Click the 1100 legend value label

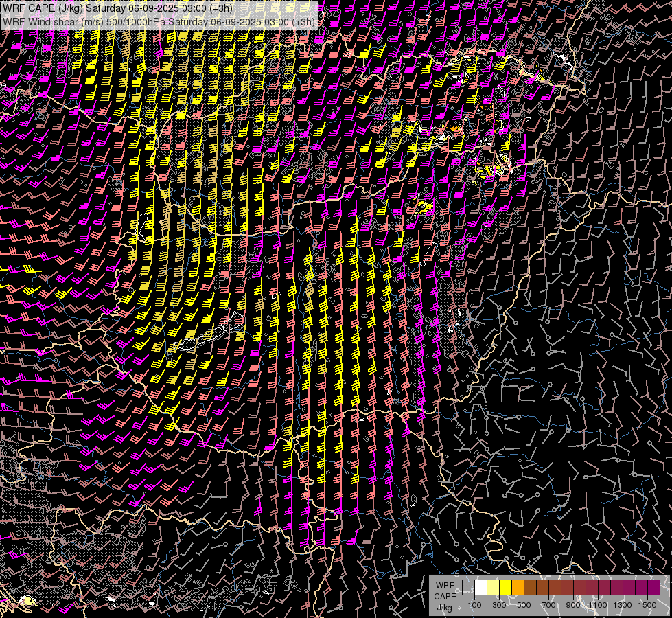597,605
